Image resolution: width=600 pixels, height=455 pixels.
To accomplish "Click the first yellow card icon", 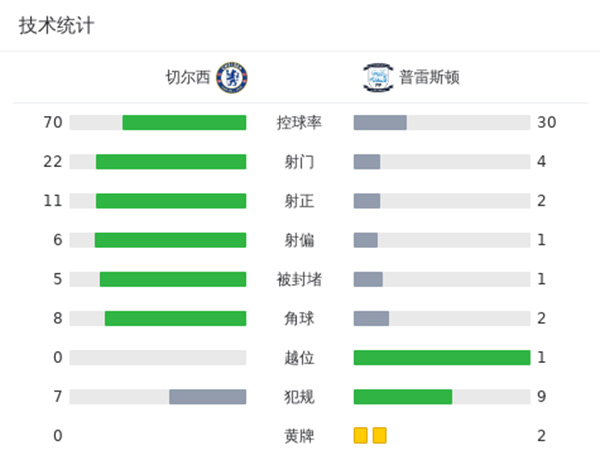I will [x=361, y=435].
